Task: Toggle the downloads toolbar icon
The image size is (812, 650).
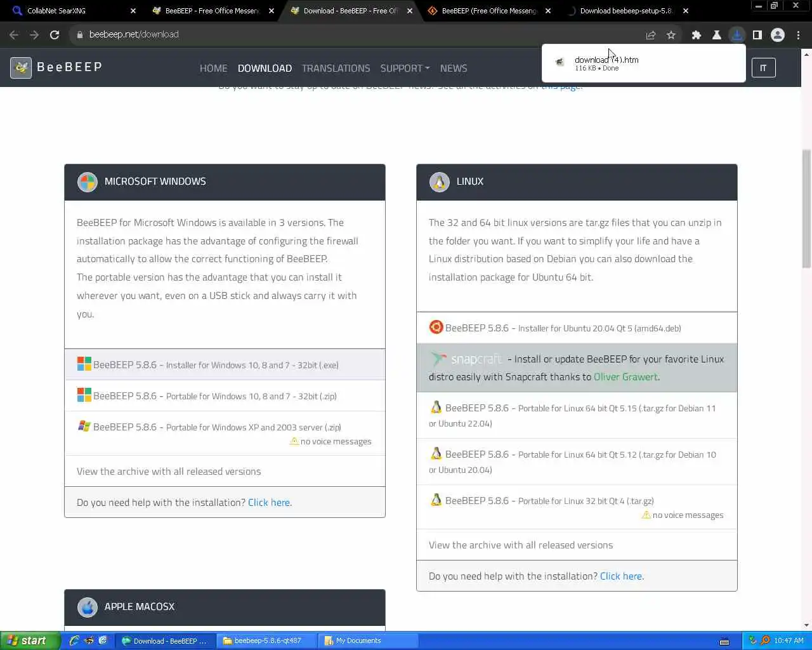Action: 737,35
